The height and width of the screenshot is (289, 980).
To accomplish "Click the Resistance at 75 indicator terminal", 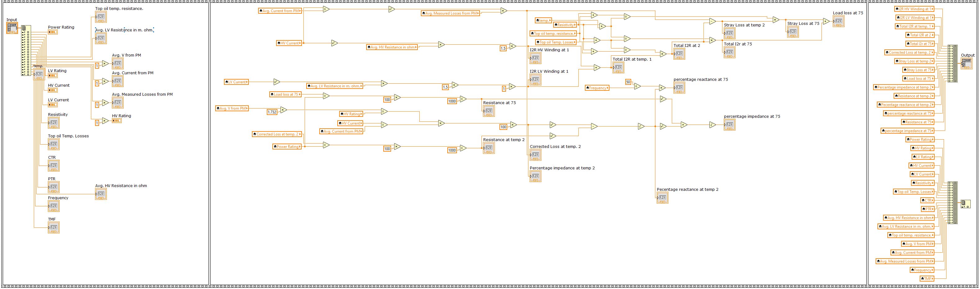I will 489,111.
